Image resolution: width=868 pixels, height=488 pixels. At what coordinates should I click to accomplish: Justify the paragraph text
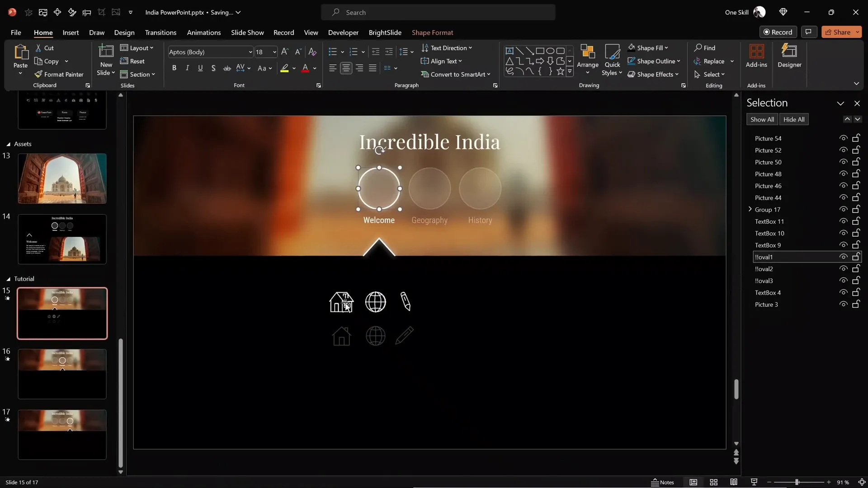(373, 68)
